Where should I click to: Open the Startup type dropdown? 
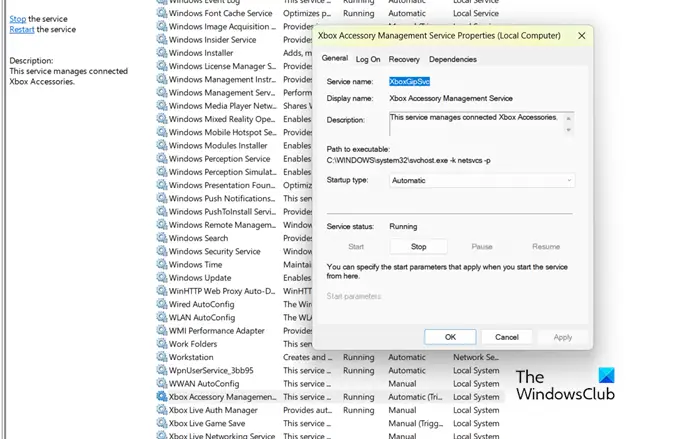pyautogui.click(x=482, y=180)
